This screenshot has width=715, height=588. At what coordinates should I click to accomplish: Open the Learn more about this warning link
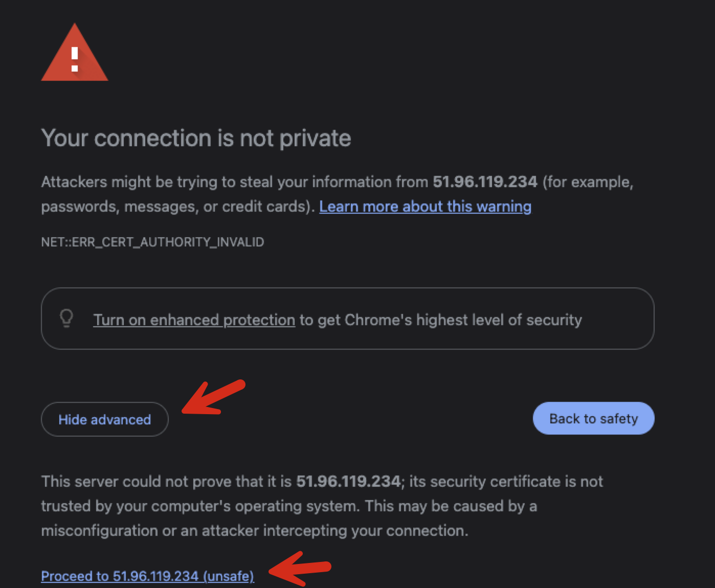[425, 207]
